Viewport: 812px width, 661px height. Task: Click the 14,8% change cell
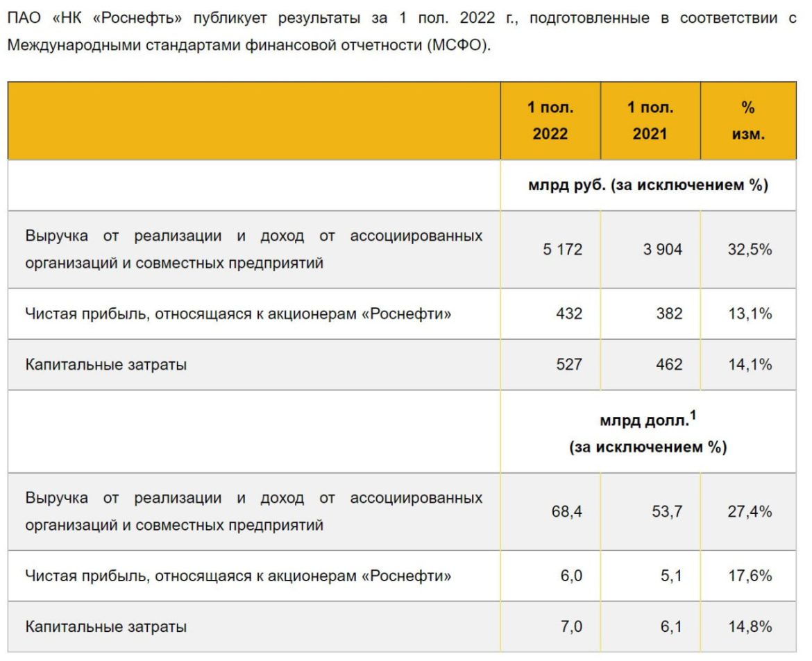pyautogui.click(x=750, y=627)
